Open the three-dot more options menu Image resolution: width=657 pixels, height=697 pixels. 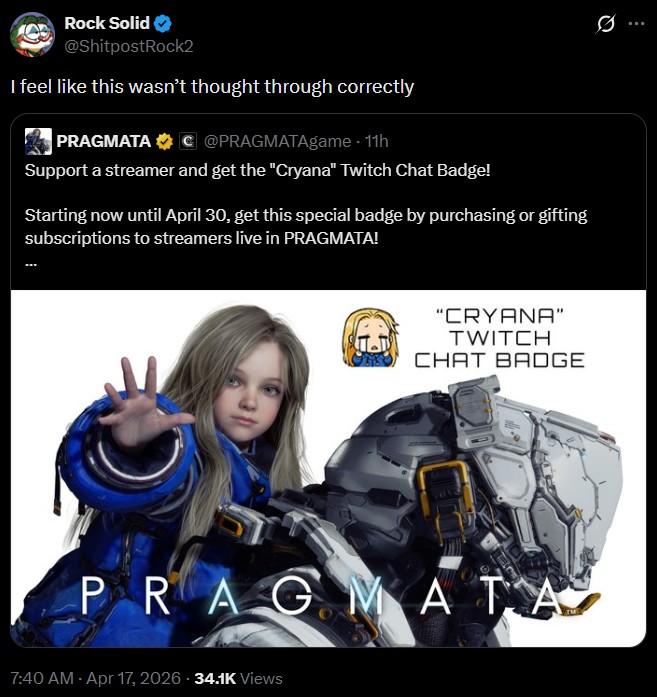[637, 24]
